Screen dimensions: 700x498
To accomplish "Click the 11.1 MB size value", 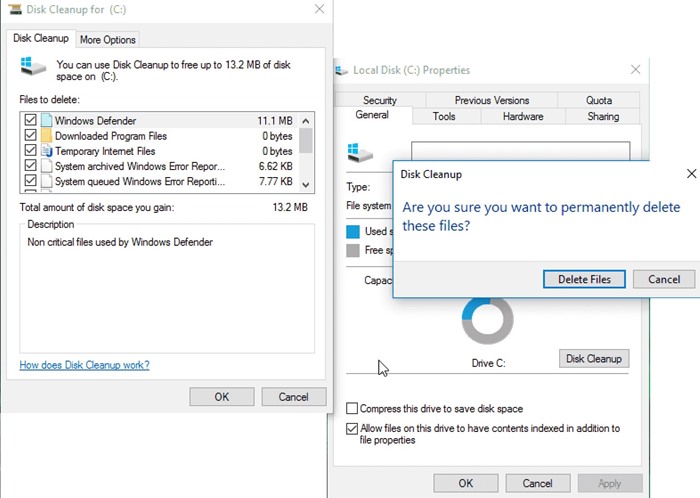I will (275, 120).
